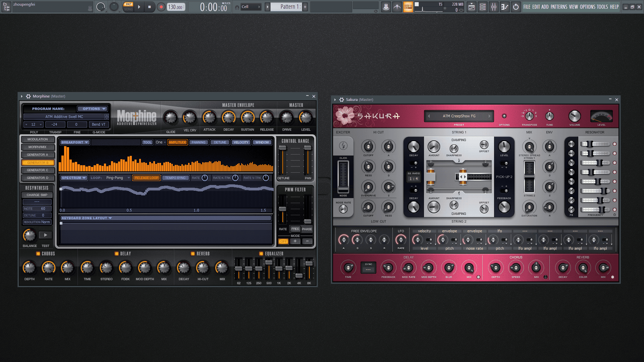Click the CHARGE SMP button in Resynthesis
Screen dimensions: 644x362
pyautogui.click(x=37, y=195)
